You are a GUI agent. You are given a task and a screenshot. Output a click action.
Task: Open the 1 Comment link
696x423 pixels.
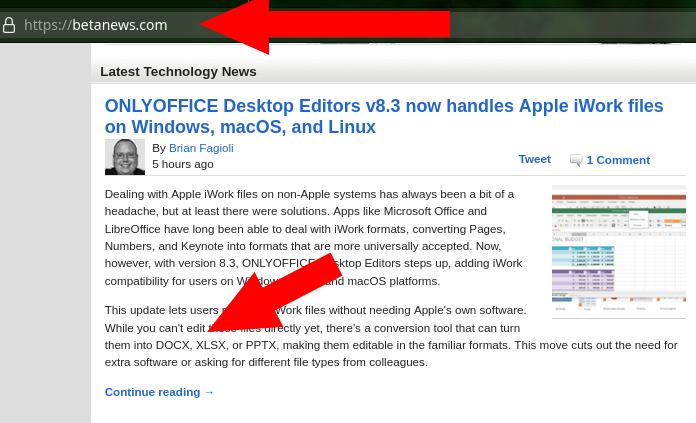[618, 160]
